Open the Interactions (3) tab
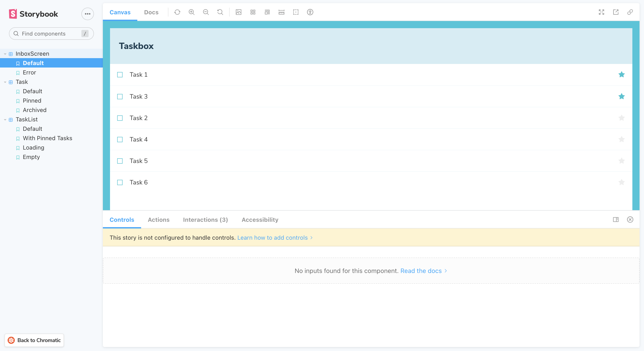644x351 pixels. pos(205,220)
